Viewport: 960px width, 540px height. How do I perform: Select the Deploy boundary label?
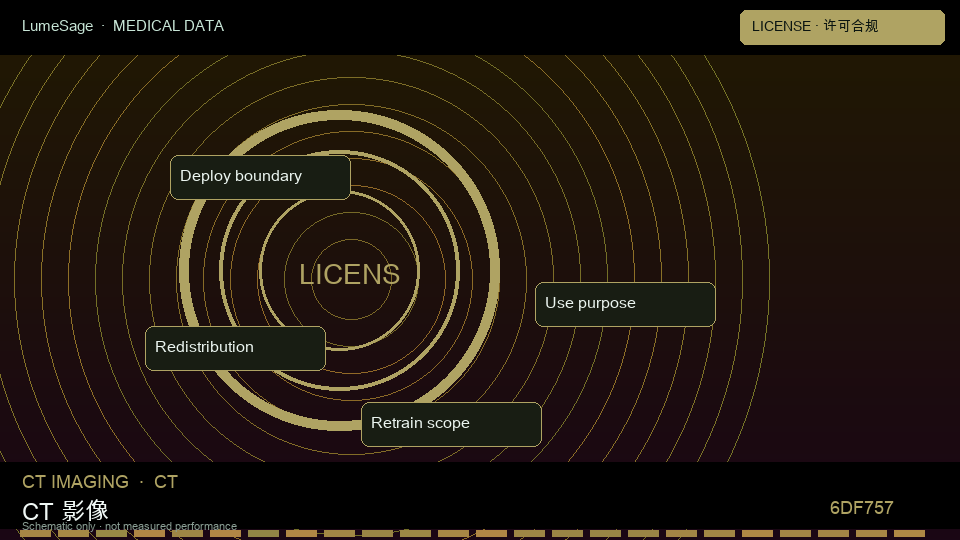pyautogui.click(x=260, y=177)
